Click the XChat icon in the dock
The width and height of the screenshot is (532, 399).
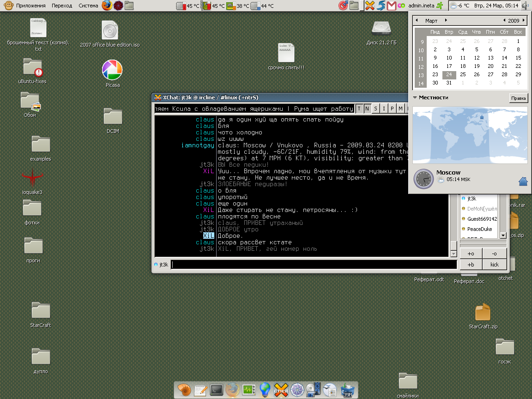tap(281, 390)
